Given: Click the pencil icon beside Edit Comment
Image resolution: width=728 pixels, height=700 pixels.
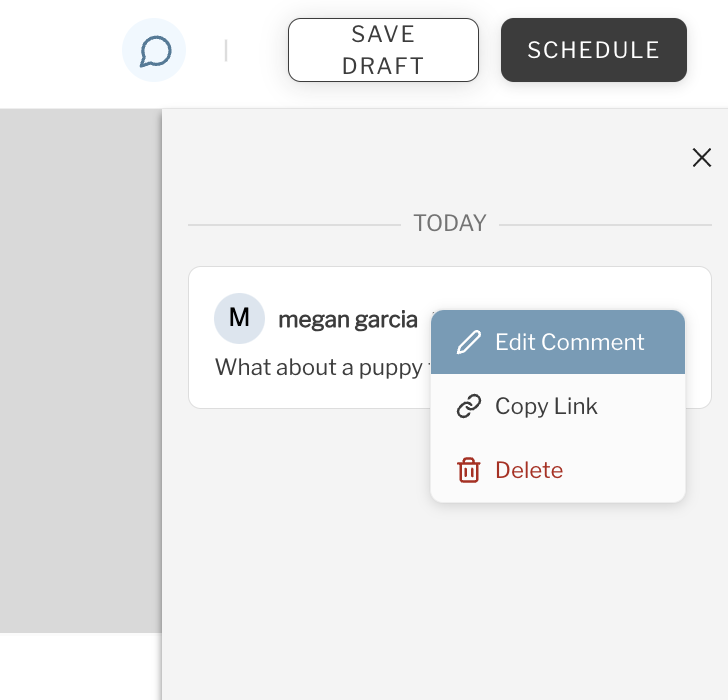Looking at the screenshot, I should (468, 343).
